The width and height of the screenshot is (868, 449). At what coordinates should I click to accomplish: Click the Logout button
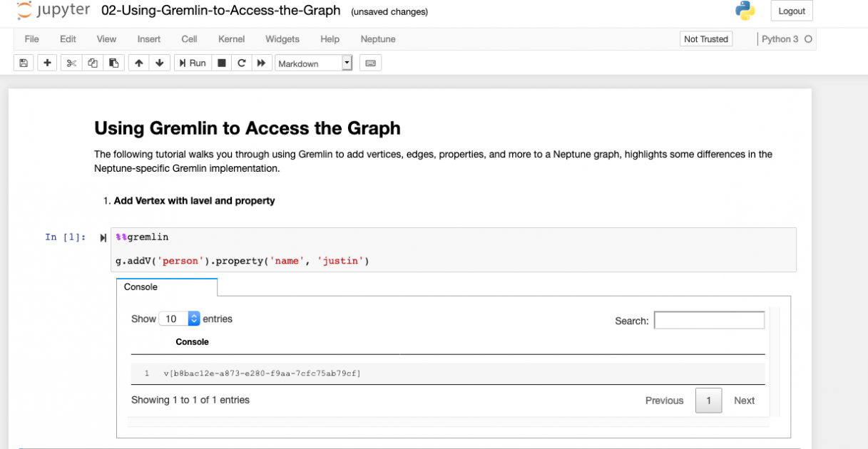792,11
